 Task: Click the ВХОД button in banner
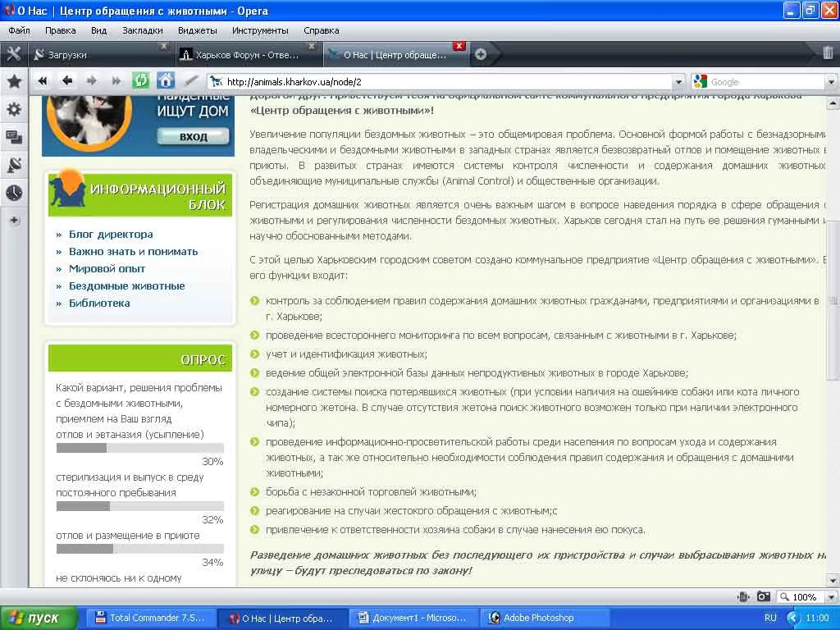tap(193, 137)
